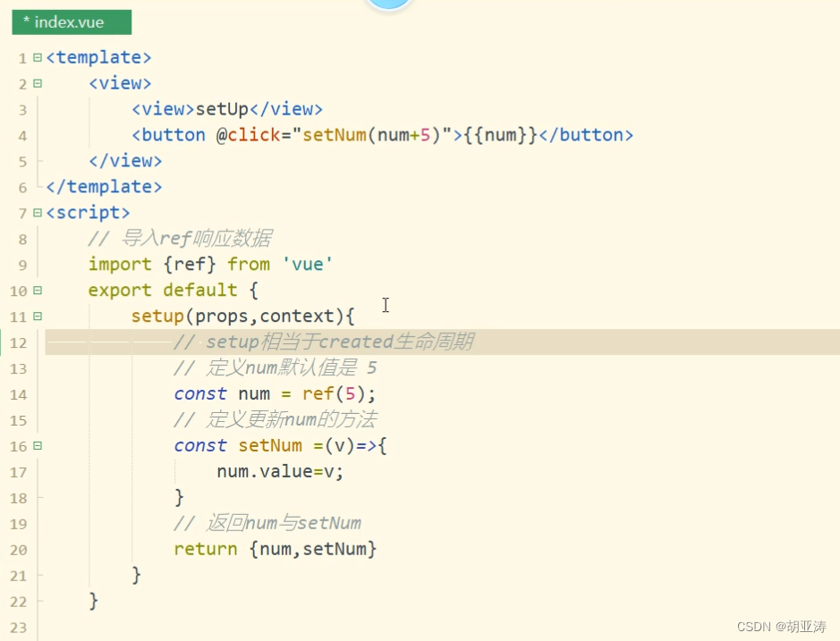Collapse the template block fold marker on line 1
Image resolution: width=840 pixels, height=641 pixels.
[38, 57]
